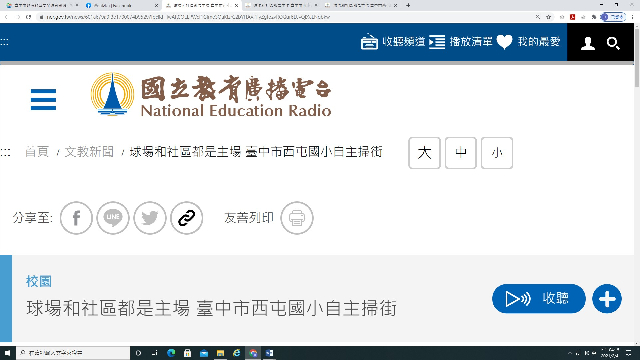Open the site search magnifier icon
The width and height of the screenshot is (640, 360).
click(613, 43)
